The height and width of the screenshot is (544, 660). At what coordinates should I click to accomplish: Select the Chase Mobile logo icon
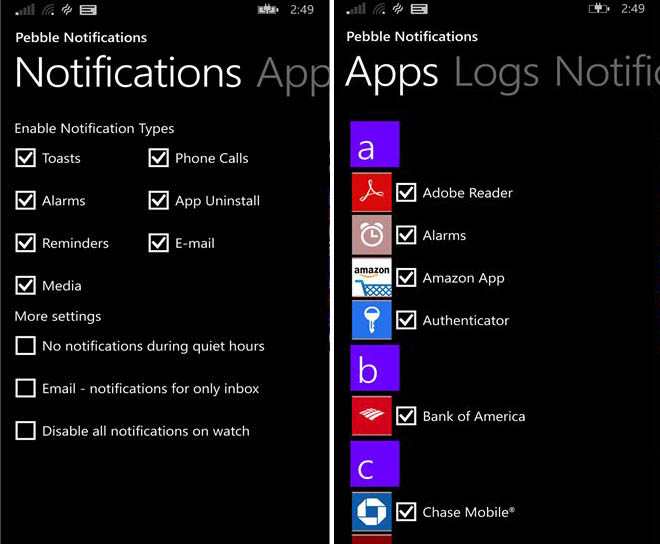pos(372,512)
